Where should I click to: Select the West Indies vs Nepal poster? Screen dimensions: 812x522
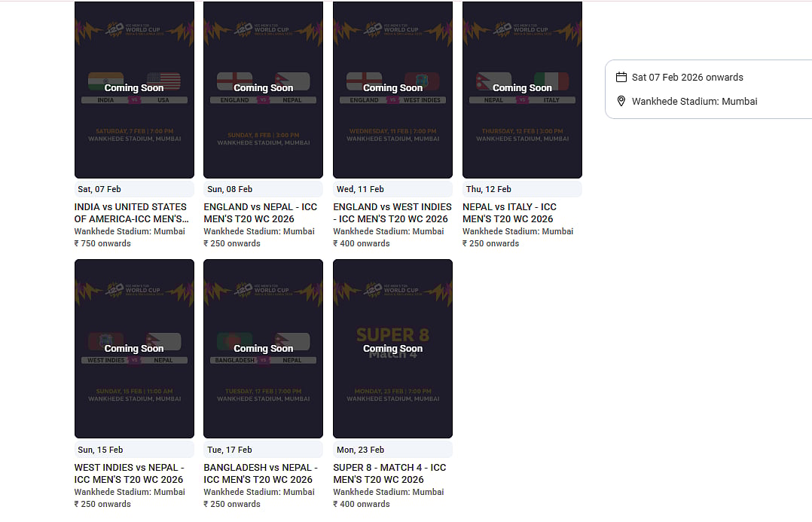(134, 349)
